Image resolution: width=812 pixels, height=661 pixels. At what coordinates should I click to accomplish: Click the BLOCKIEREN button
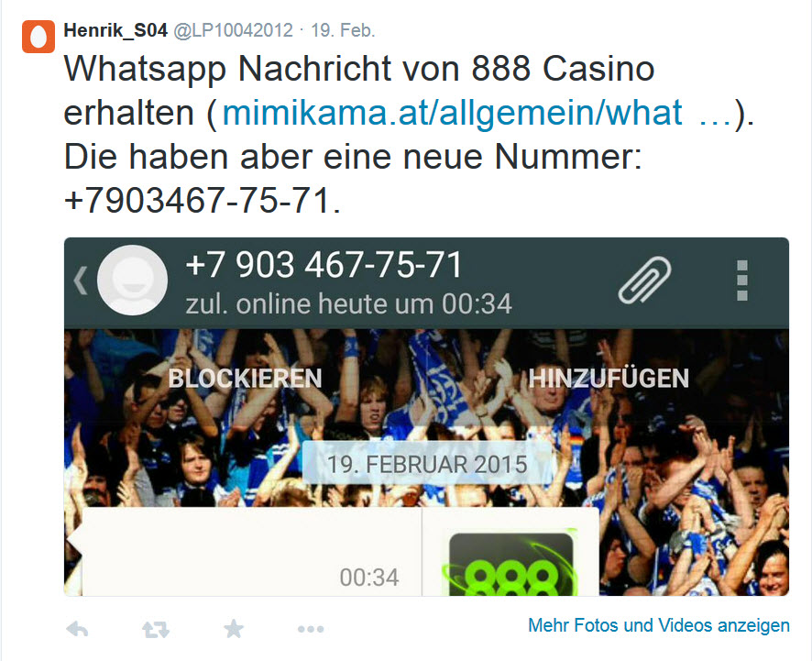(x=245, y=378)
